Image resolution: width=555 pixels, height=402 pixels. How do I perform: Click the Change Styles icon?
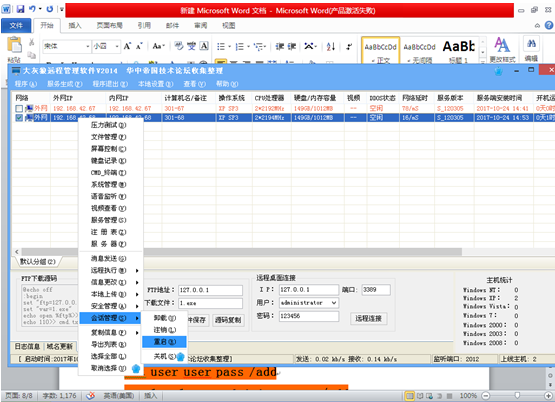coord(502,45)
